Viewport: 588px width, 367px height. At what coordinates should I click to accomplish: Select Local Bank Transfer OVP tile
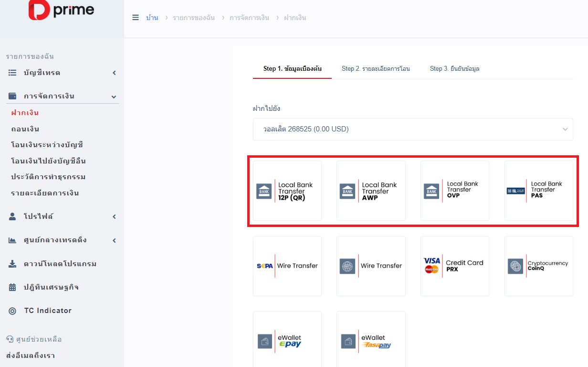pos(455,191)
